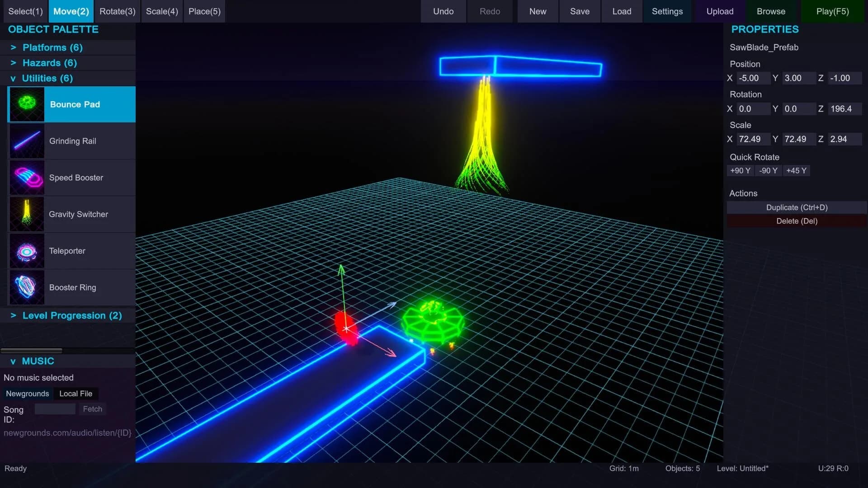
Task: Choose Local File music source tab
Action: pos(76,394)
